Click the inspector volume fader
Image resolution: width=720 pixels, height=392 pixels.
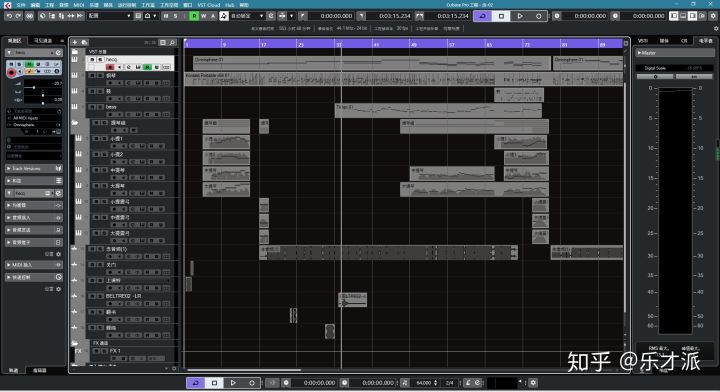click(x=34, y=86)
